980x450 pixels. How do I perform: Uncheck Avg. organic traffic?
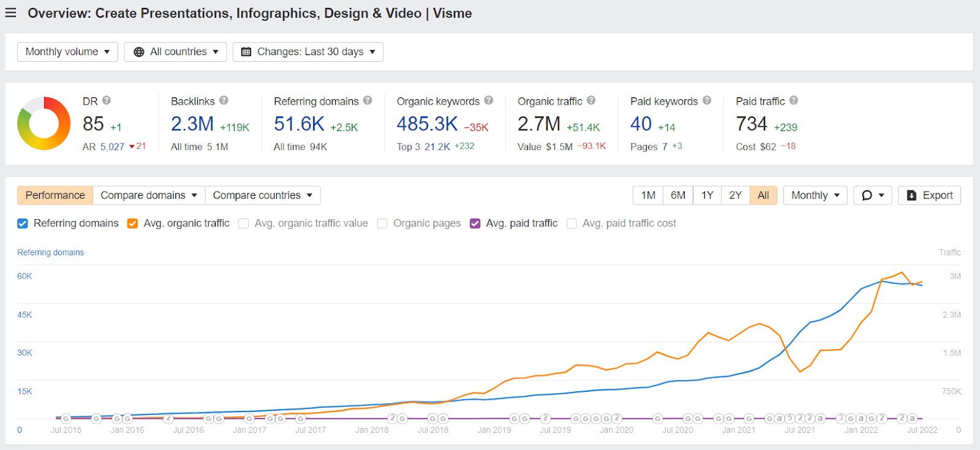click(x=132, y=223)
